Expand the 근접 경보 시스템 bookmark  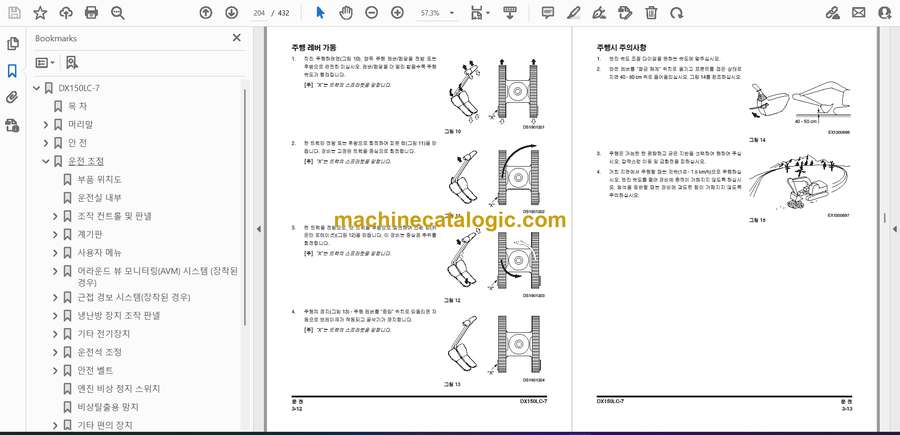coord(55,297)
